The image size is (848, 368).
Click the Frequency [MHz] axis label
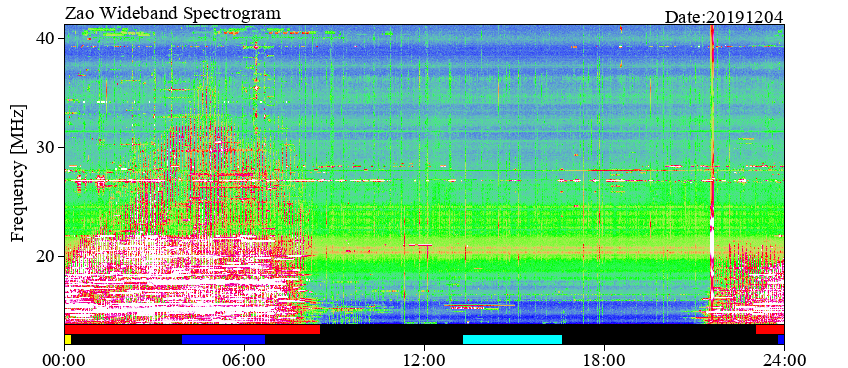pyautogui.click(x=18, y=174)
